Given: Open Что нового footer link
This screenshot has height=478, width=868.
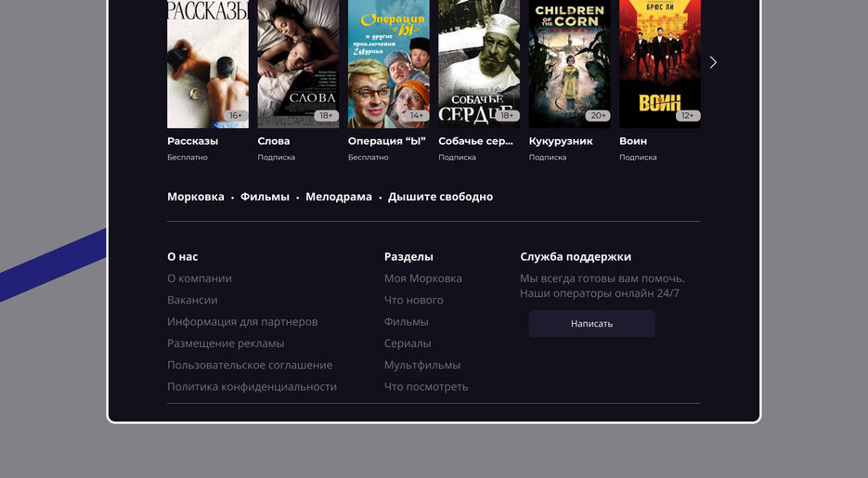Looking at the screenshot, I should [413, 300].
